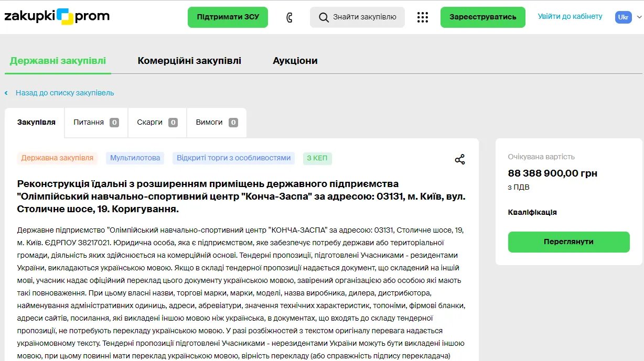The image size is (644, 361).
Task: Switch to the Комерційні закупівлі tab
Action: click(x=189, y=60)
